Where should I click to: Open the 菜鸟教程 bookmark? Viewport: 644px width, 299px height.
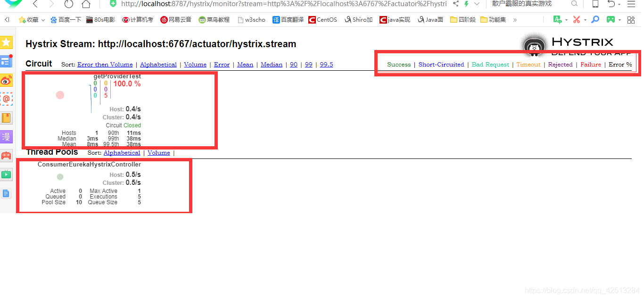pos(214,20)
